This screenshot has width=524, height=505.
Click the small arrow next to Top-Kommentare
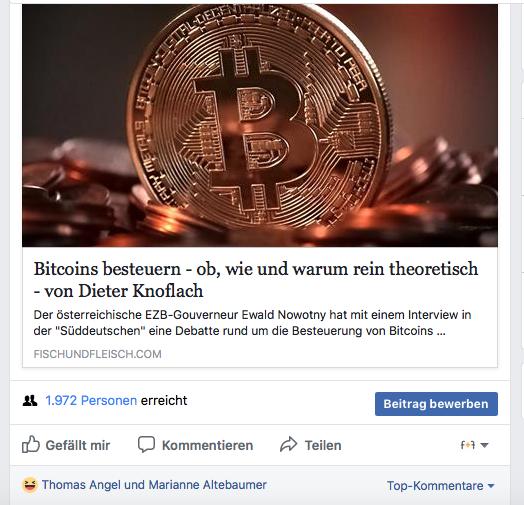[x=491, y=486]
